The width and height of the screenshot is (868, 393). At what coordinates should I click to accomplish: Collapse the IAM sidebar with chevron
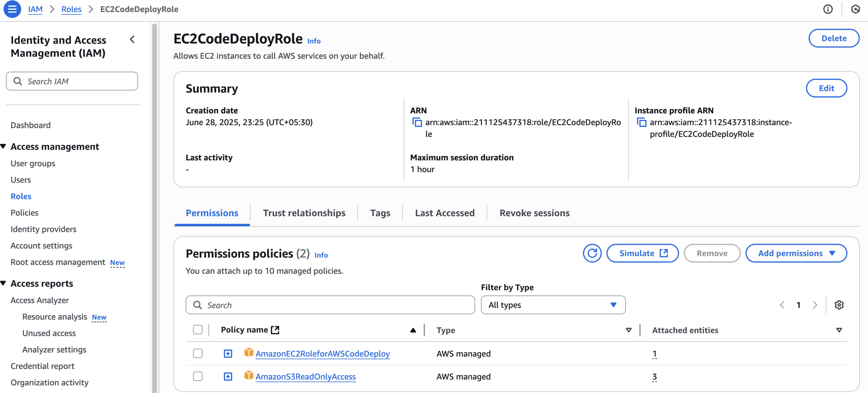[132, 40]
